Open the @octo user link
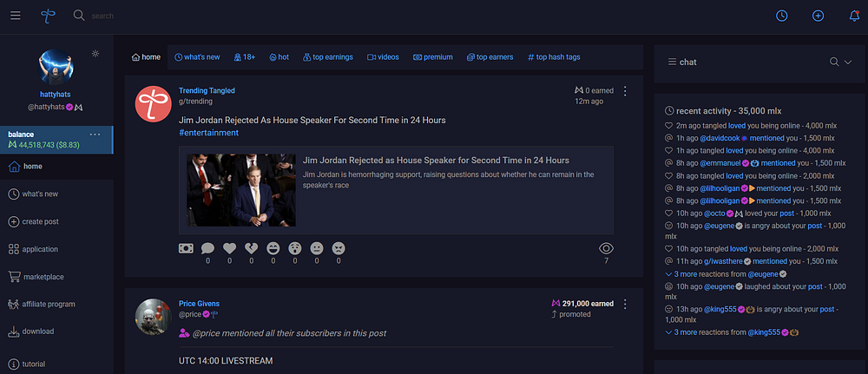 point(714,213)
